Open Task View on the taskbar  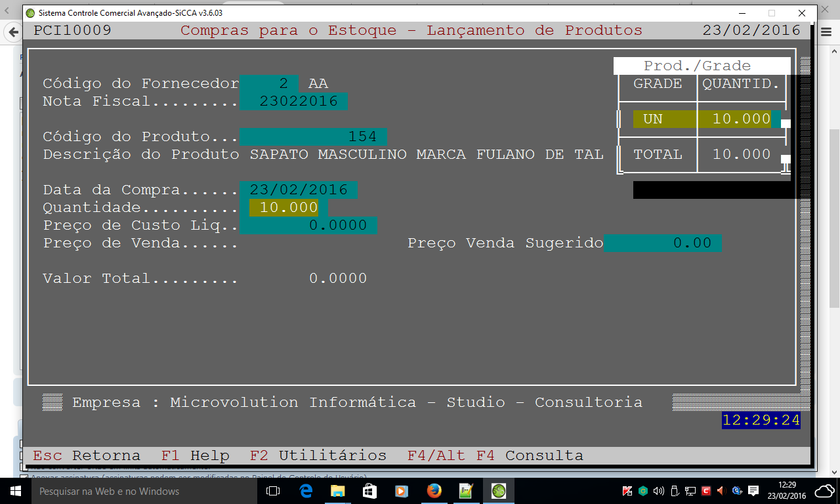(273, 491)
